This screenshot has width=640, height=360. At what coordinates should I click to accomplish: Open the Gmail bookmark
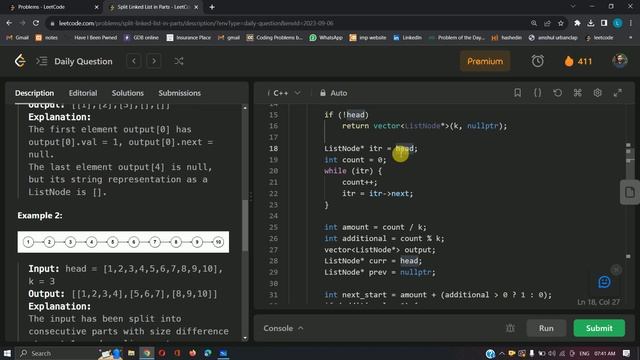(17, 38)
